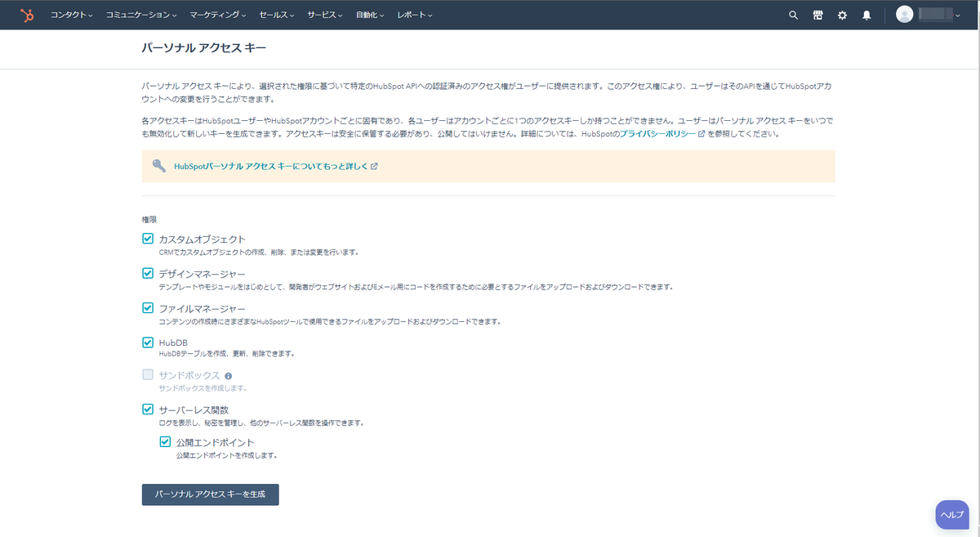Image resolution: width=980 pixels, height=537 pixels.
Task: Click the 権限 section label
Action: pos(149,220)
